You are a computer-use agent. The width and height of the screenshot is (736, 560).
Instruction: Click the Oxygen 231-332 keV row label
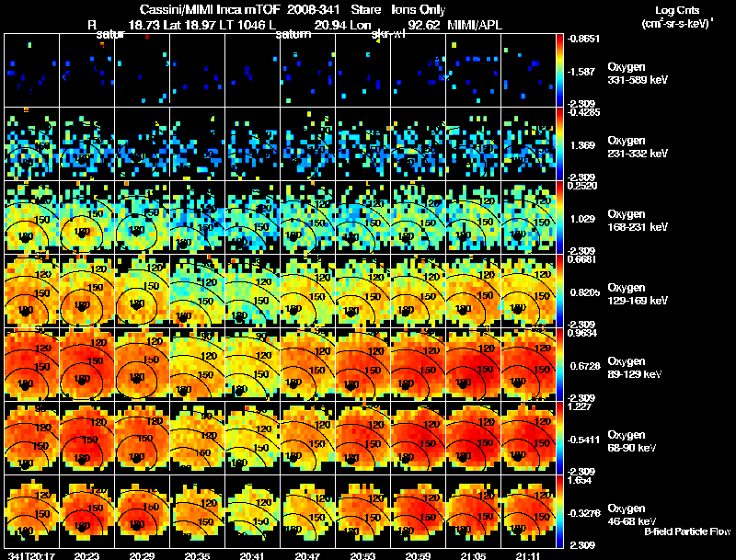tap(637, 147)
